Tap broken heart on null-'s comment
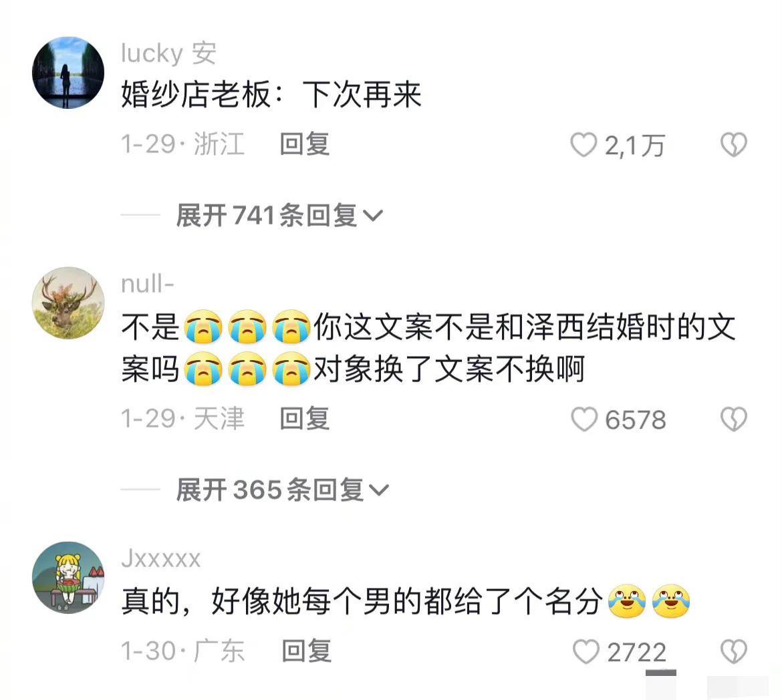782x700 pixels. pos(734,419)
